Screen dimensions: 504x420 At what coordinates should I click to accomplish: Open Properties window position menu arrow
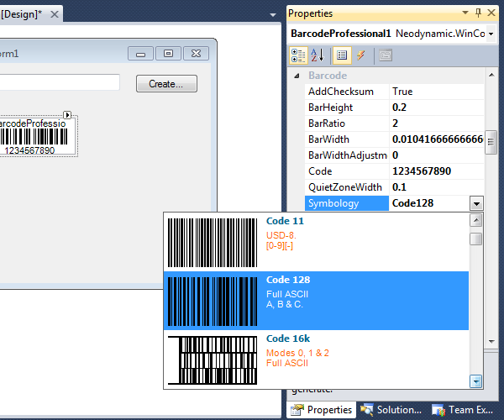(x=465, y=13)
